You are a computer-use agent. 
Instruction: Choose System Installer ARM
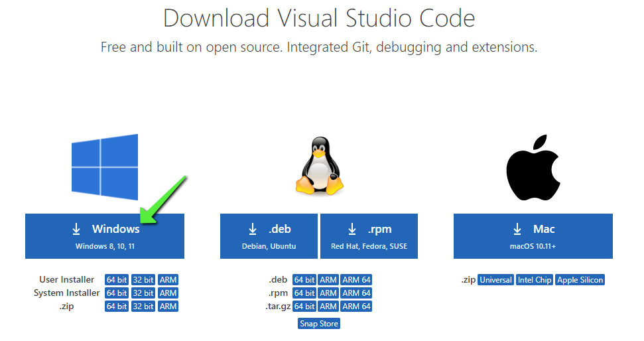coord(168,293)
